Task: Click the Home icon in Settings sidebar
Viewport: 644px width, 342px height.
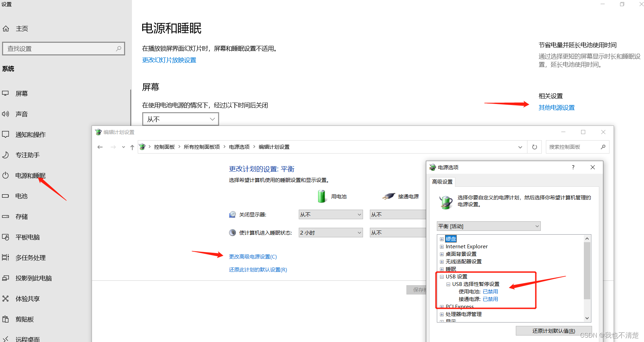Action: [6, 29]
